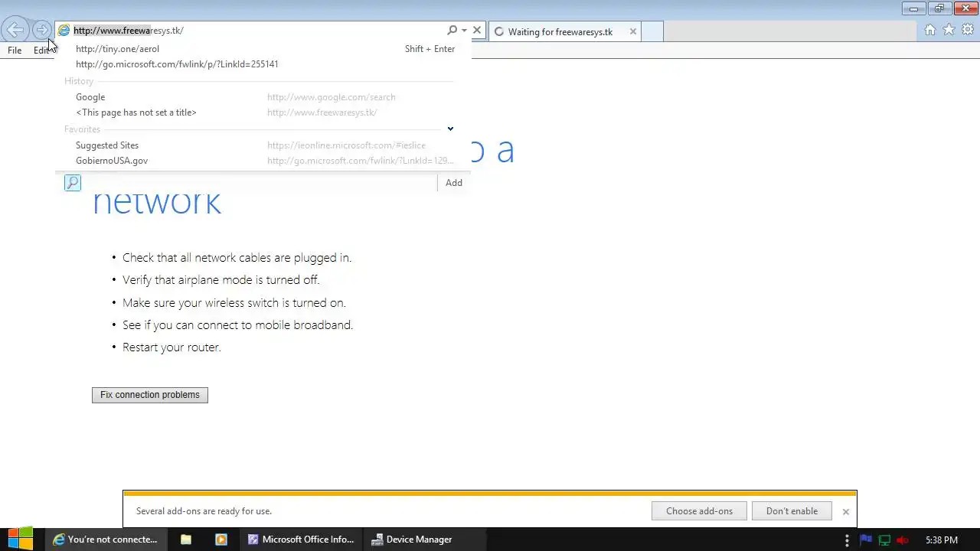Click the http://www.google.com/search URL text
The image size is (980, 551).
(x=332, y=97)
